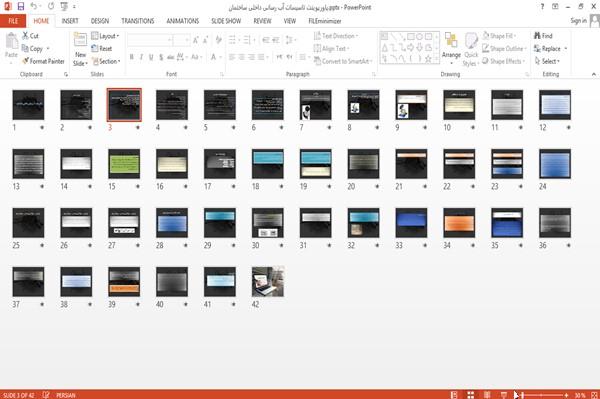Image resolution: width=600 pixels, height=399 pixels.
Task: Click the Copy icon
Action: (25, 49)
